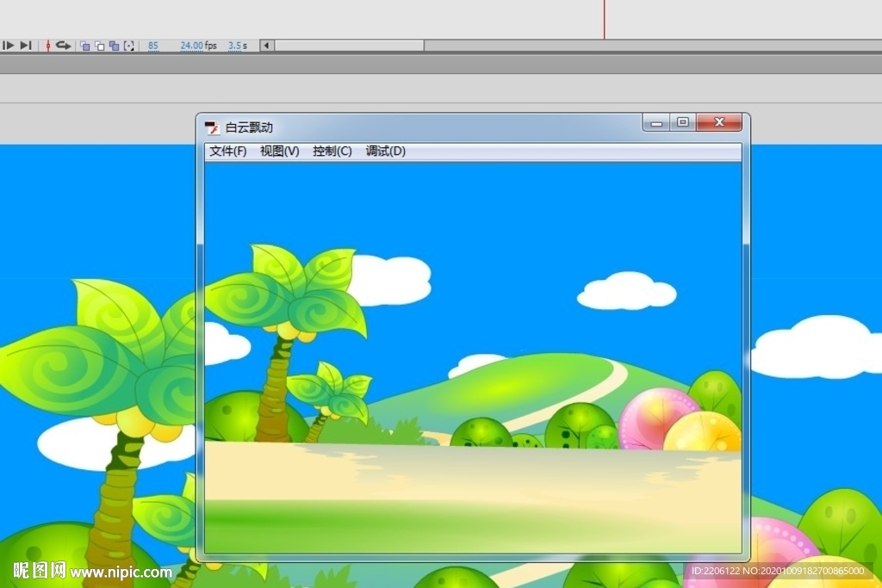Click the center frame red marker icon
Screen dimensions: 882x588
tap(48, 46)
